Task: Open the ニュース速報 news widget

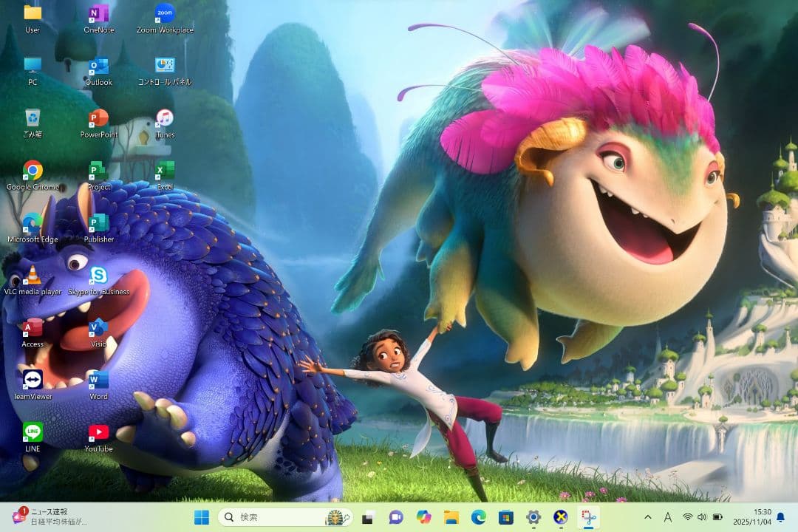Action: (x=50, y=516)
